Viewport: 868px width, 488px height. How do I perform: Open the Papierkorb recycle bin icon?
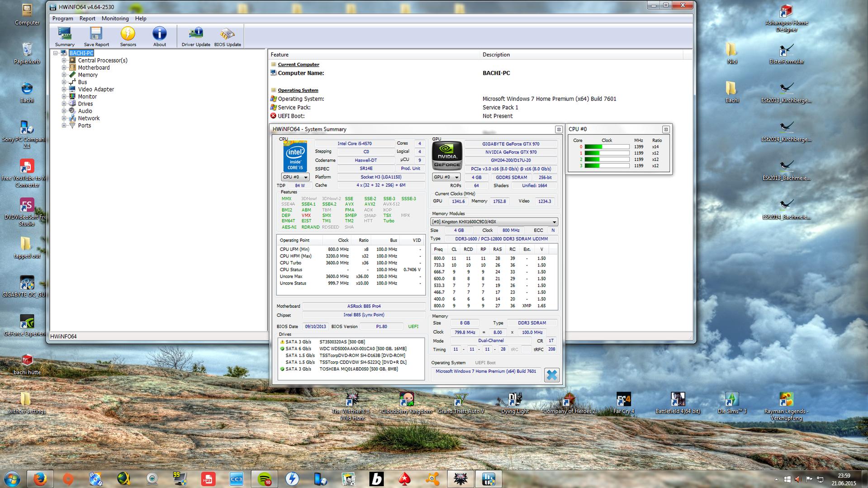[x=27, y=53]
